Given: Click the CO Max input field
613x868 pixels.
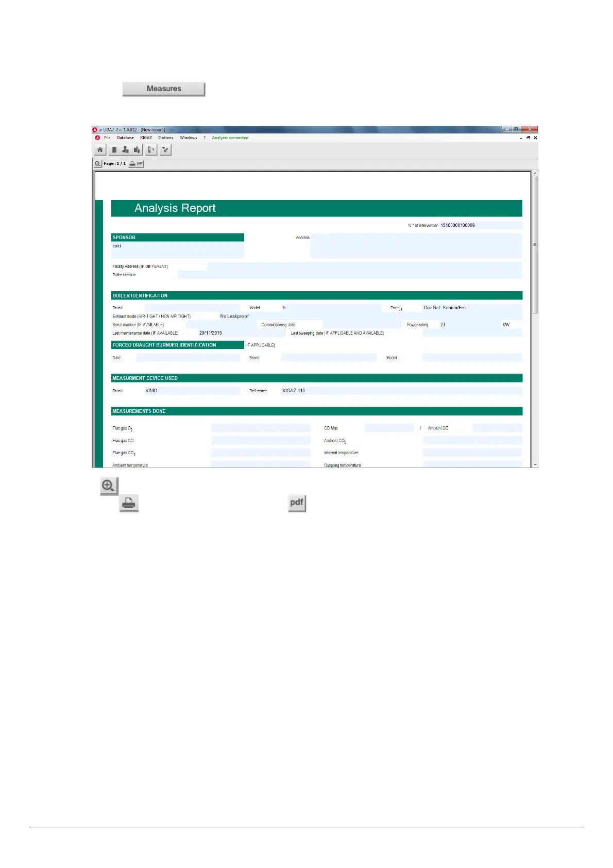Looking at the screenshot, I should (x=389, y=428).
